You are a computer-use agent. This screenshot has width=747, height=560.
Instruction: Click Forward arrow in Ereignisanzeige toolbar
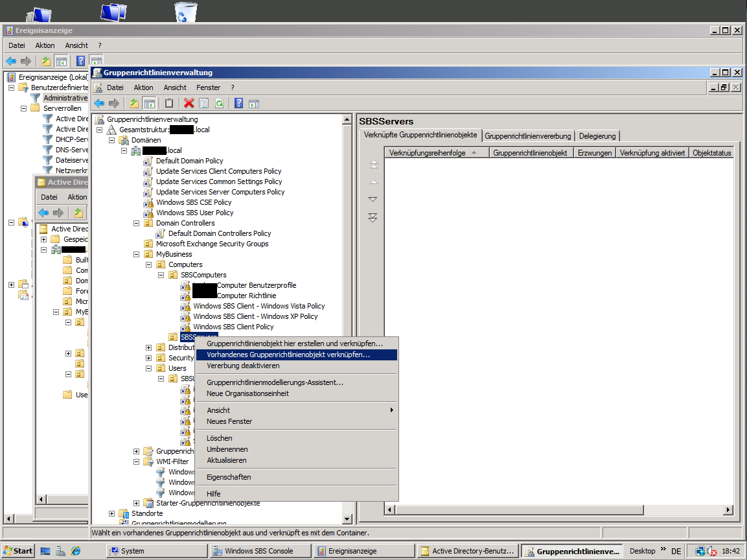[x=26, y=61]
